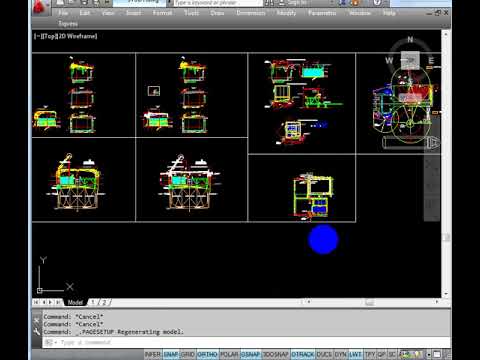480x360 pixels.
Task: Open the Window menu
Action: 360,13
